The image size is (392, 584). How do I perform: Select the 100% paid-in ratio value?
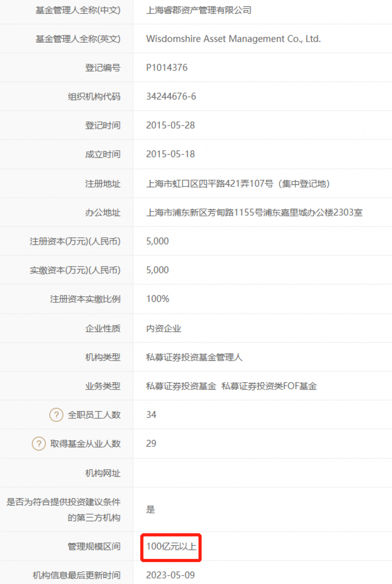point(158,299)
